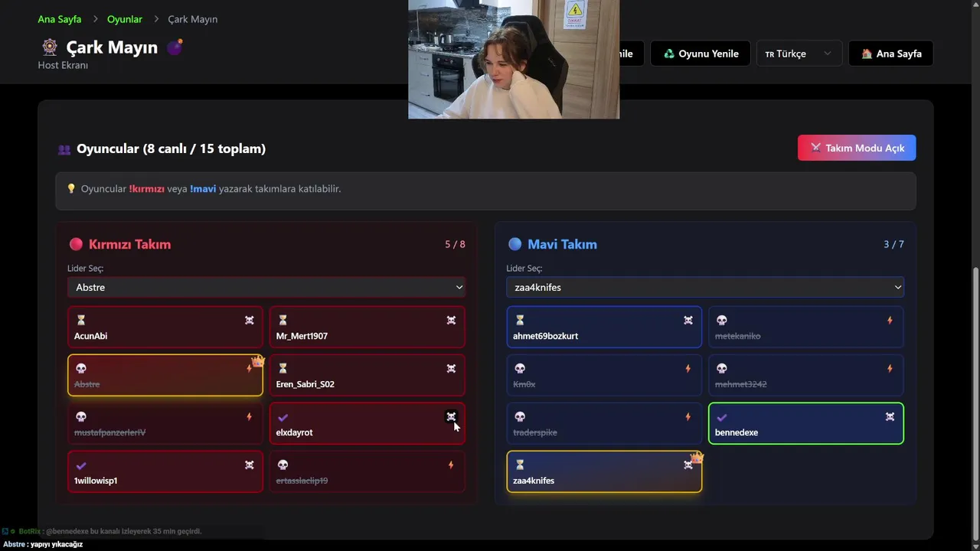The image size is (980, 551).
Task: Select the bennedexe player card
Action: pos(806,424)
